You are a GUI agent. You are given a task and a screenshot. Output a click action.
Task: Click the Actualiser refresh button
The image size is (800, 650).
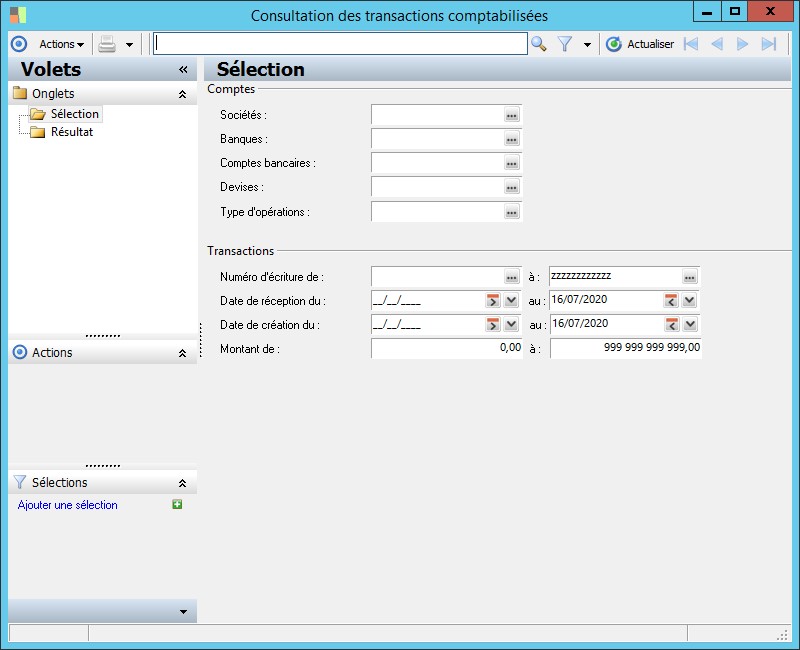point(640,44)
